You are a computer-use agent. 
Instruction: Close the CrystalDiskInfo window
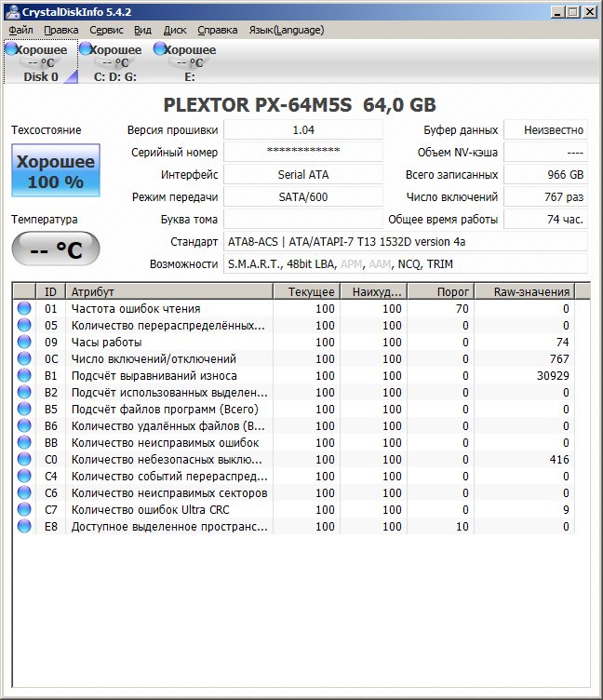(590, 12)
